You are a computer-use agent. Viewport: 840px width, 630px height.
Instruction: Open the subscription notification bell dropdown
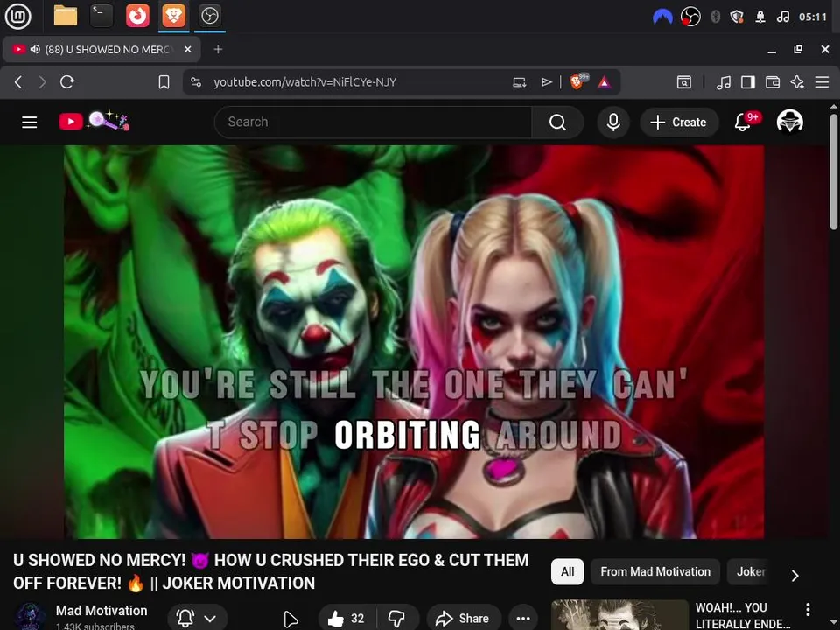coord(197,619)
